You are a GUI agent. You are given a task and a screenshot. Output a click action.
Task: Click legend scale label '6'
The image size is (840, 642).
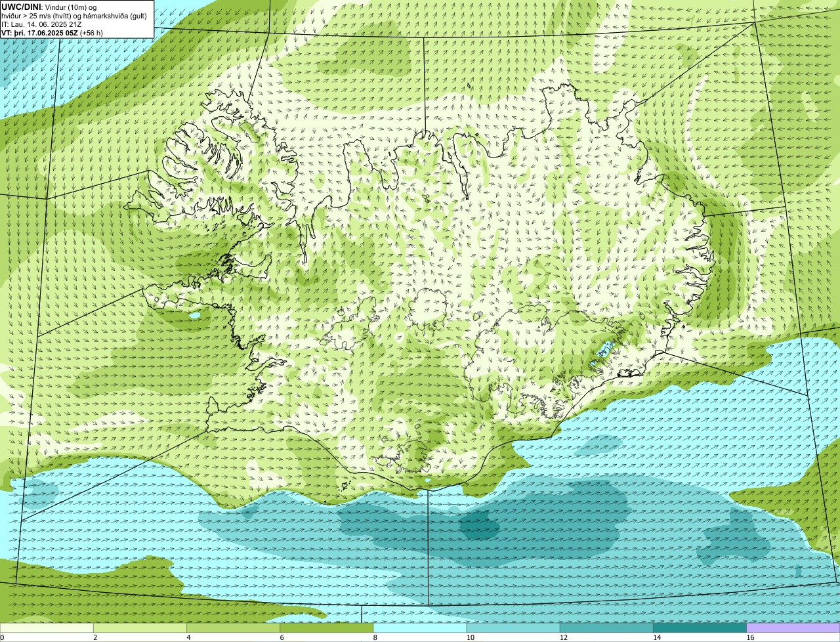(x=282, y=637)
